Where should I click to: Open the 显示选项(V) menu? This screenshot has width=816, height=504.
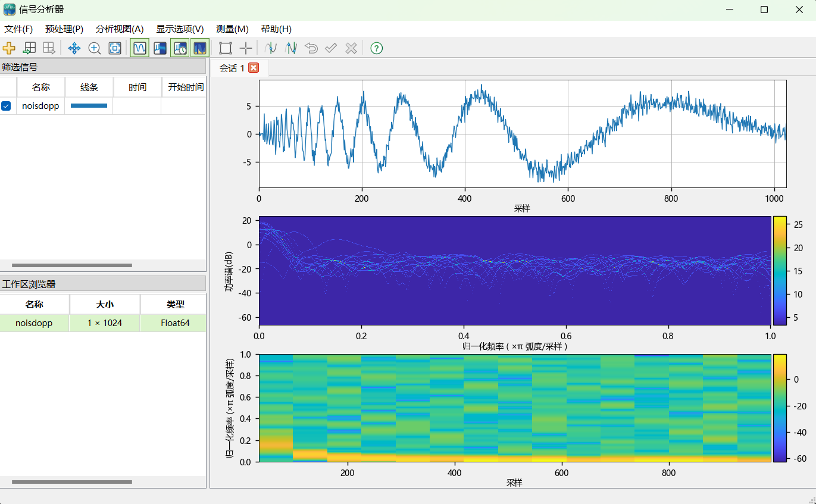point(180,29)
